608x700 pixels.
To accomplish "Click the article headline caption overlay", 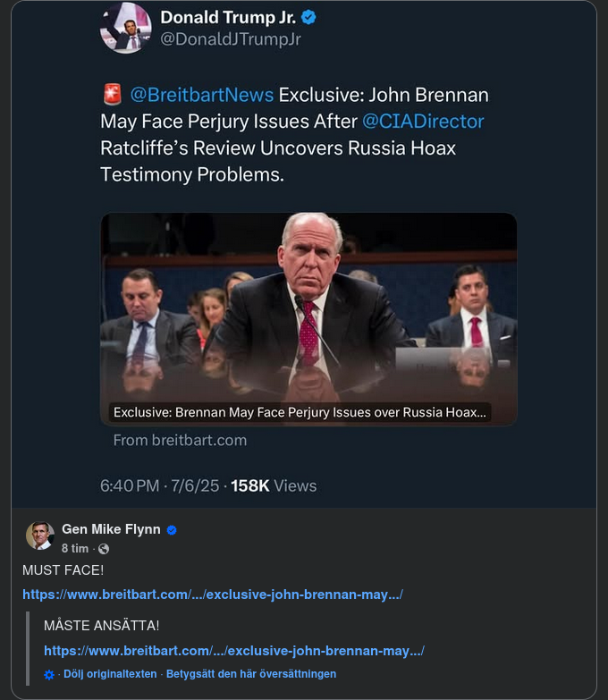I will [x=300, y=413].
